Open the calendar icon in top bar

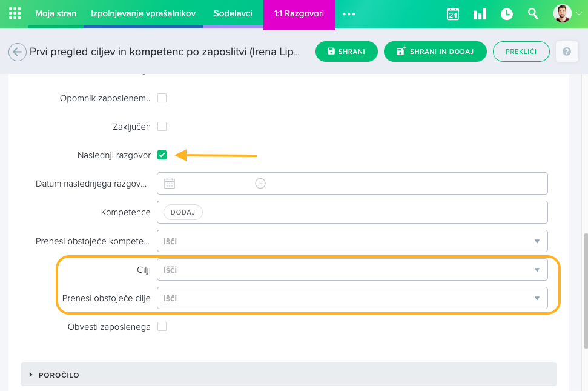click(x=453, y=14)
